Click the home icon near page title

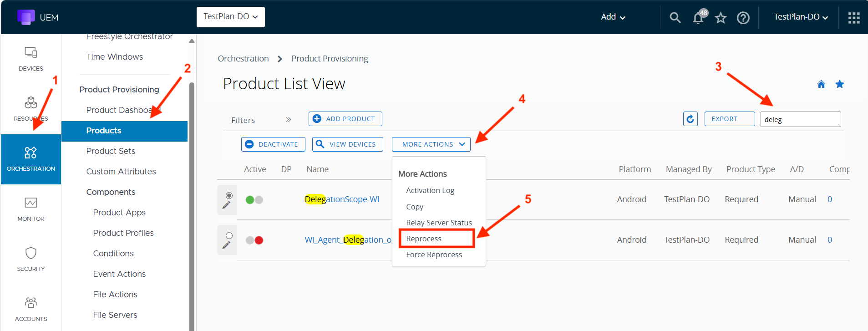point(821,84)
